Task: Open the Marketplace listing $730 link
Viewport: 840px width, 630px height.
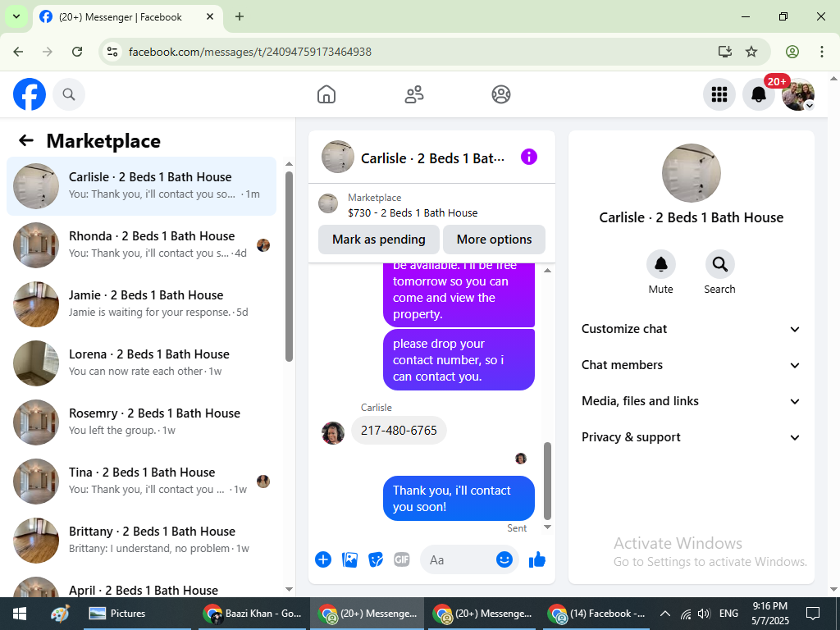Action: click(x=413, y=212)
